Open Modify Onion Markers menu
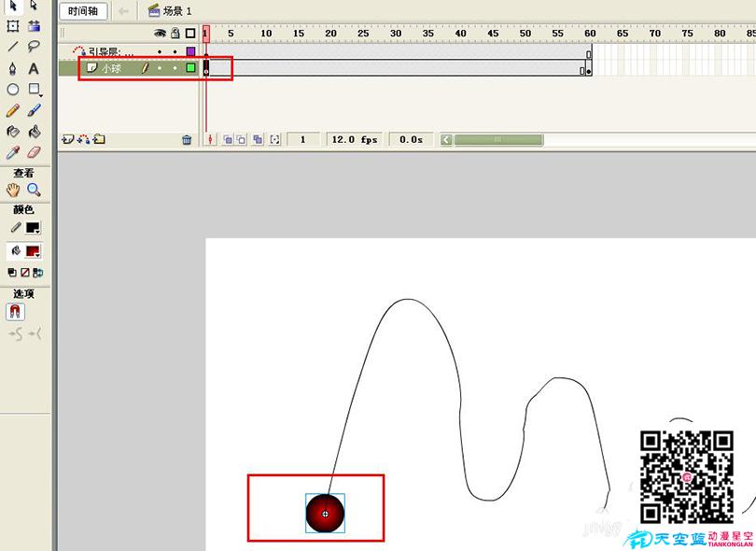Image resolution: width=756 pixels, height=551 pixels. coord(274,139)
